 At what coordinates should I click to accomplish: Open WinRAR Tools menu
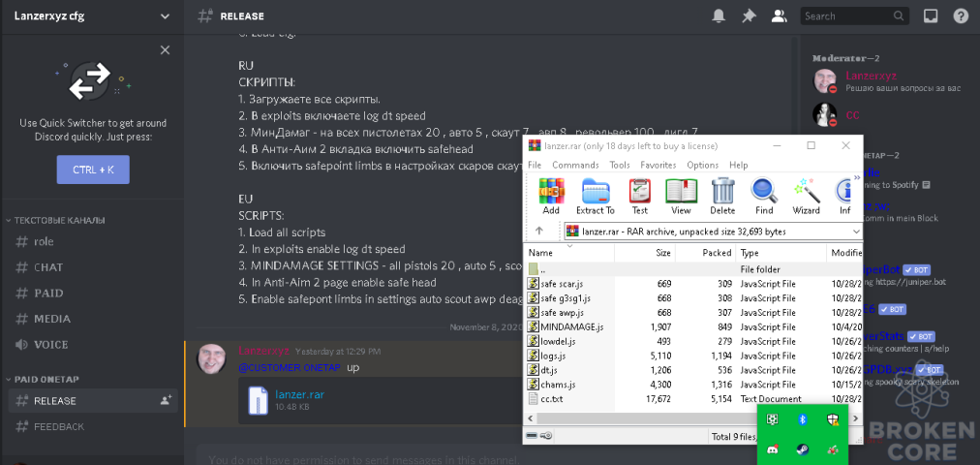coord(620,165)
